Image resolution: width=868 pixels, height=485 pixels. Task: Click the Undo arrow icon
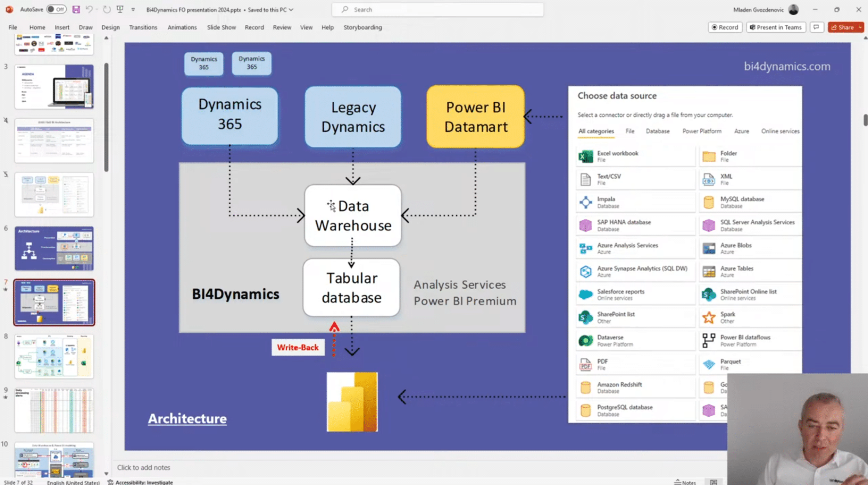point(89,9)
